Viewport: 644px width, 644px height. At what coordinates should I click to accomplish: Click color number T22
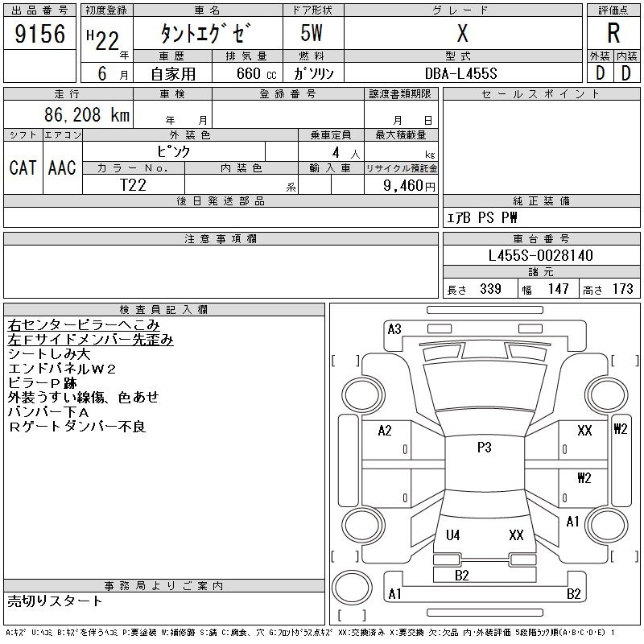134,184
